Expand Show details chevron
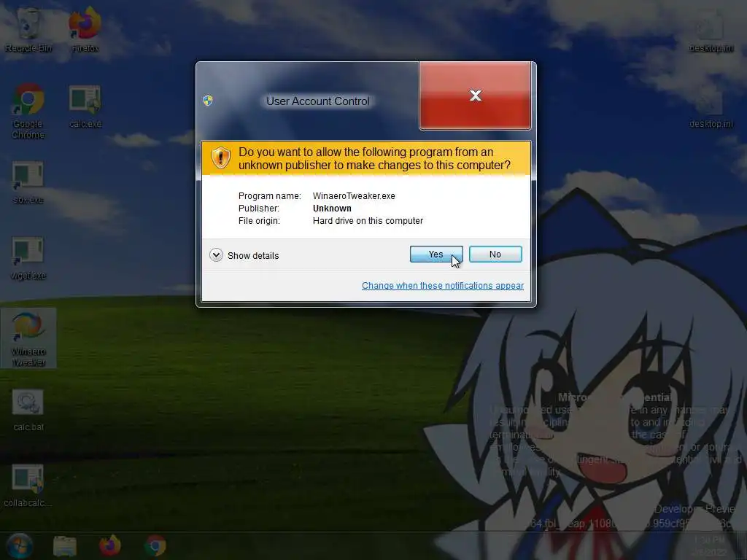The width and height of the screenshot is (747, 560). click(x=216, y=255)
